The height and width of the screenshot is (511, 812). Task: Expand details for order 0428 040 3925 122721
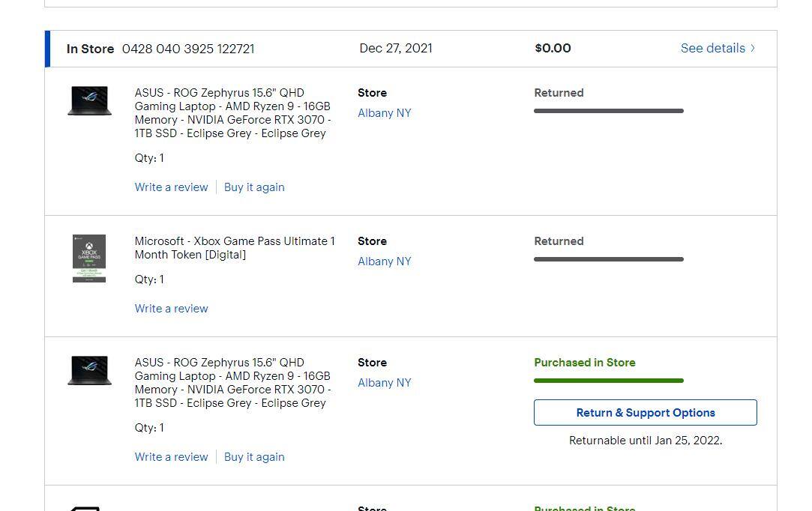(x=188, y=49)
